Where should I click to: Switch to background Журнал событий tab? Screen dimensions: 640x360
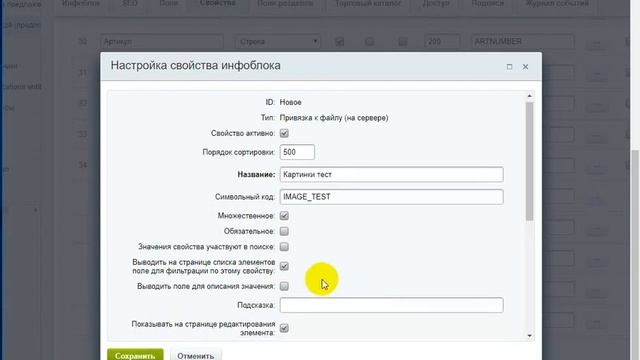[557, 4]
